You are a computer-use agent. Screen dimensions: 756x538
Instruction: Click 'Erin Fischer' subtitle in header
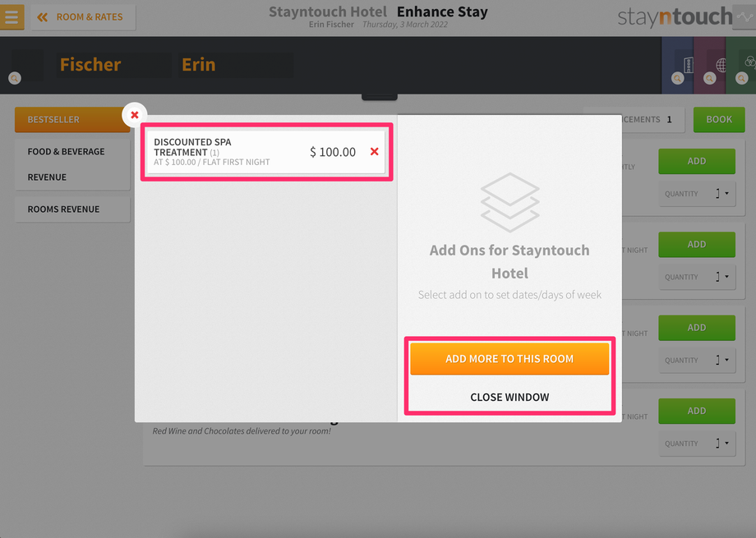click(x=331, y=25)
